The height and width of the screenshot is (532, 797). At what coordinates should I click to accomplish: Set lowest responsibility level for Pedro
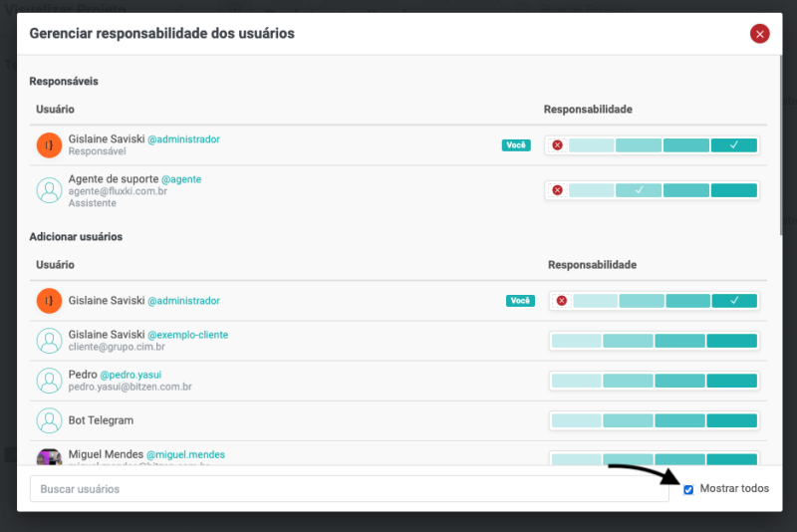pos(576,381)
